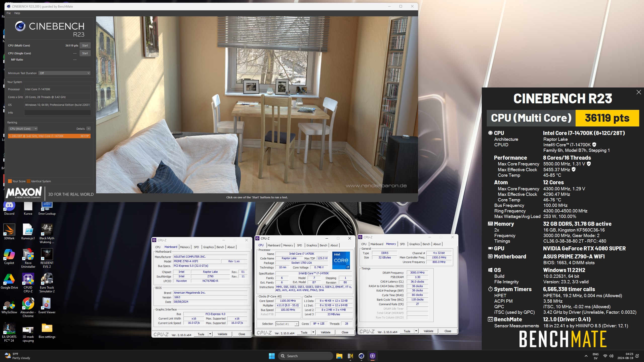Launch Black Myth Wukong desktop icon

47,234
